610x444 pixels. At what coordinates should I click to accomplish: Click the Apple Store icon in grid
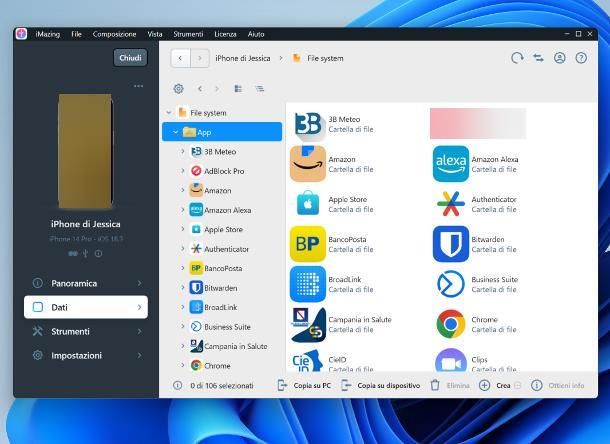[x=308, y=204]
